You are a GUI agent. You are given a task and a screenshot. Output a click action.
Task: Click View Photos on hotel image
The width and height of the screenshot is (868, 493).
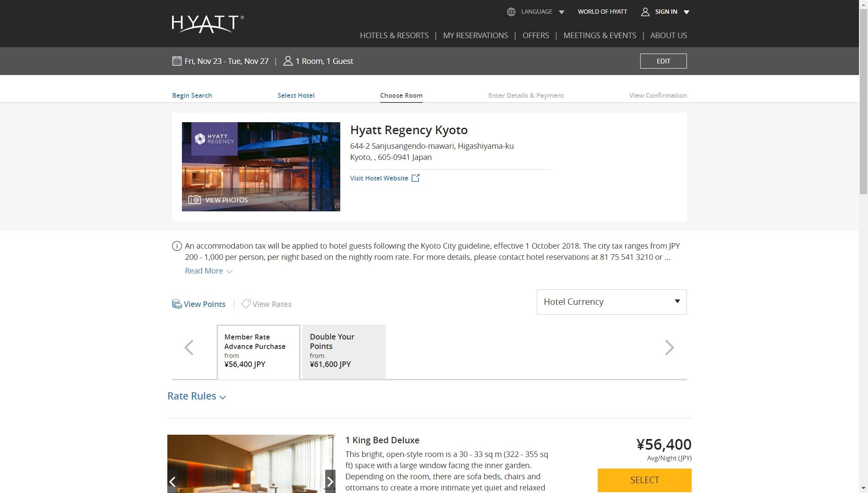[226, 200]
